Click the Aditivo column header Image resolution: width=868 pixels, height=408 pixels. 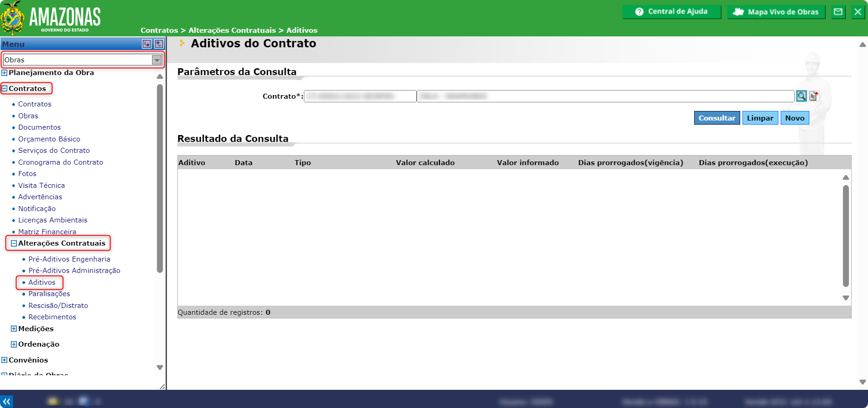pos(192,163)
